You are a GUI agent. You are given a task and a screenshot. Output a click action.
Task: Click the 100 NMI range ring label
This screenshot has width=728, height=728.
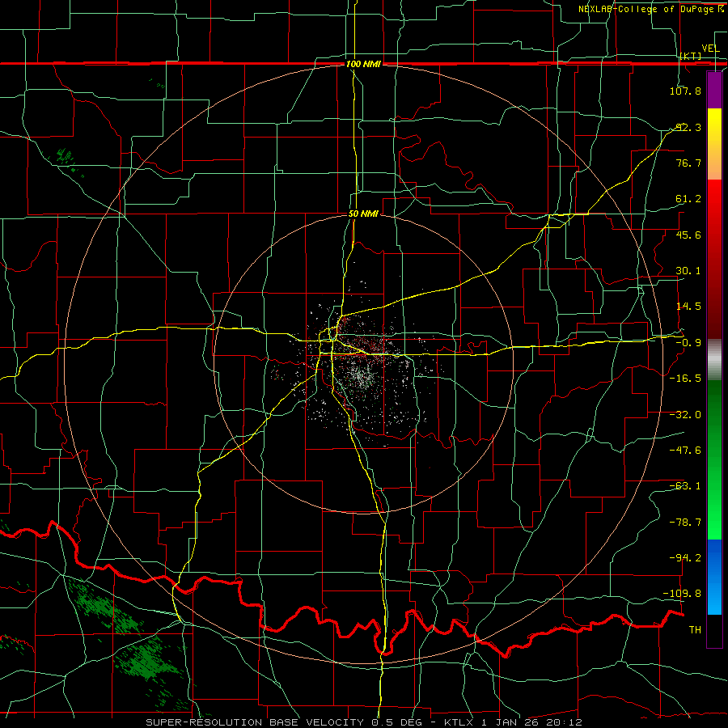(x=363, y=64)
